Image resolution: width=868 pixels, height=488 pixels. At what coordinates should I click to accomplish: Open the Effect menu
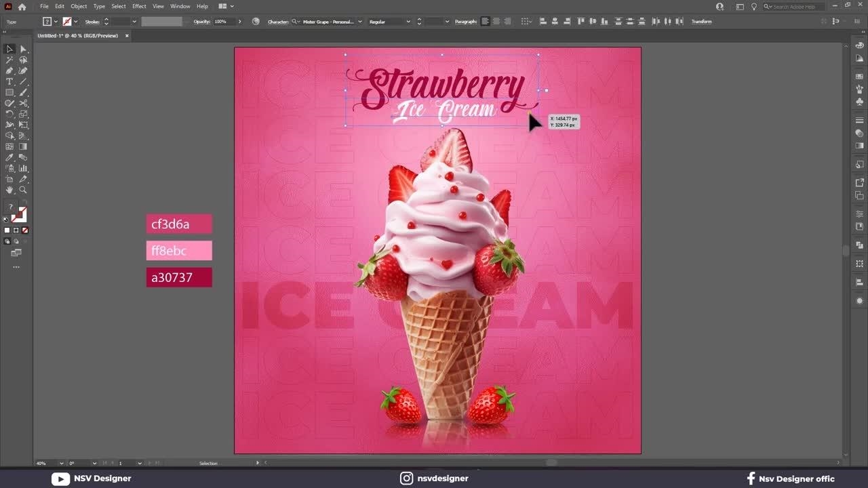coord(139,6)
